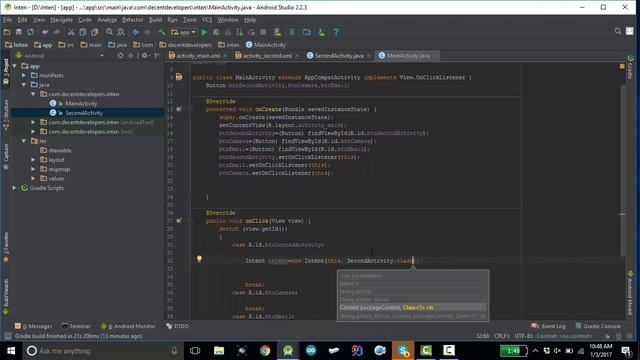The image size is (640, 360).
Task: Click the Stop toolbar icon
Action: coord(263,32)
